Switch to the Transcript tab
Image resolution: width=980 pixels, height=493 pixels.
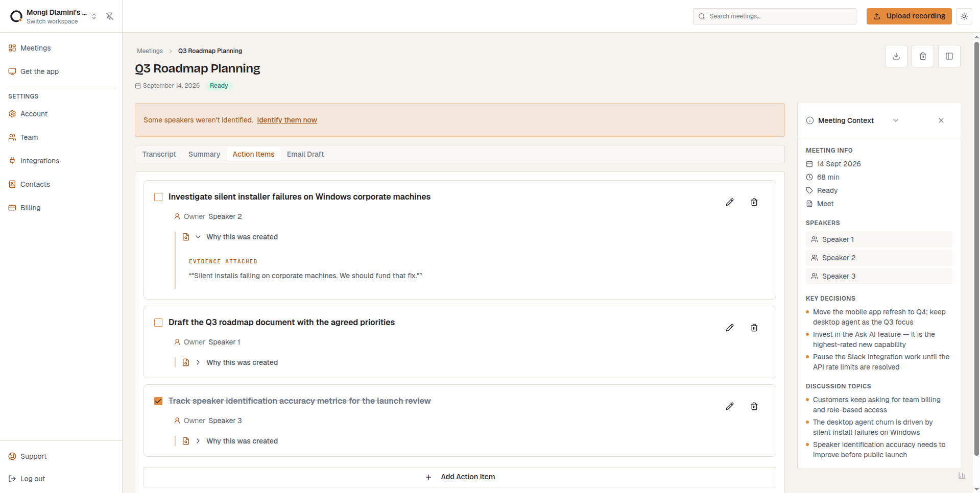[x=159, y=154]
